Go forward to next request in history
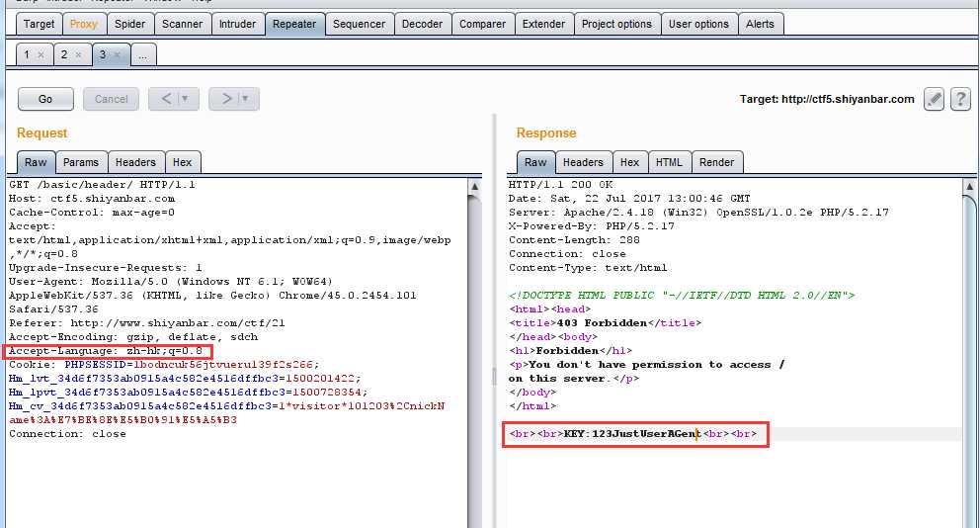The width and height of the screenshot is (980, 528). [x=226, y=99]
